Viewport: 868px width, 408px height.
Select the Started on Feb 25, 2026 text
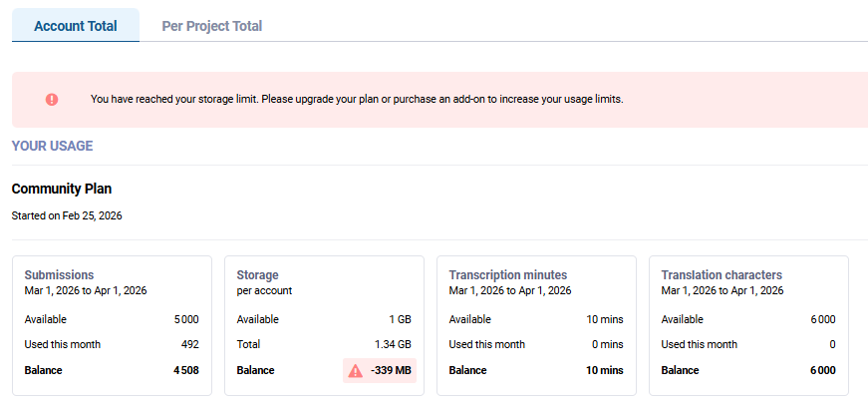[x=66, y=214]
